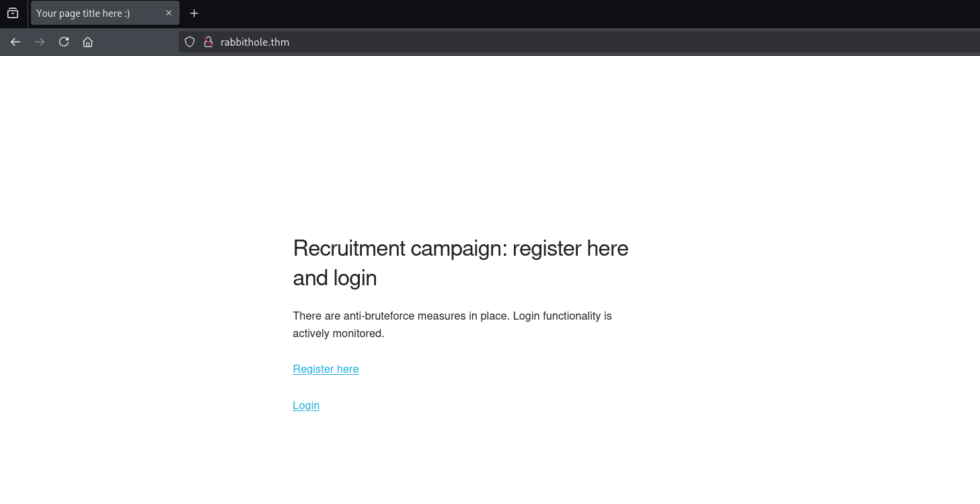Select the "Your page title here :)" tab
Image resolution: width=980 pixels, height=504 pixels.
(x=93, y=13)
